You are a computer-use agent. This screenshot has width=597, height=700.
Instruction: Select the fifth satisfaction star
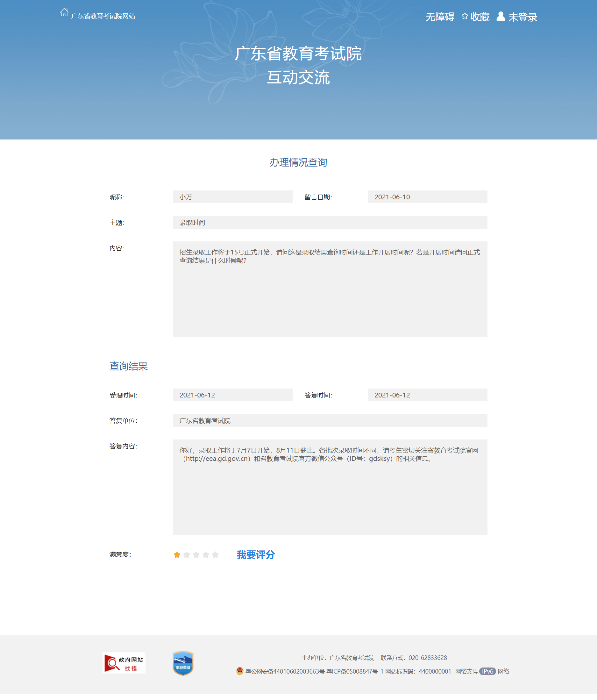pyautogui.click(x=216, y=555)
